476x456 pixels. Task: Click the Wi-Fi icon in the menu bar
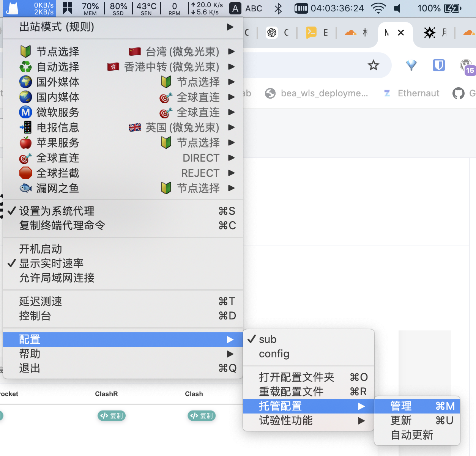click(x=379, y=8)
